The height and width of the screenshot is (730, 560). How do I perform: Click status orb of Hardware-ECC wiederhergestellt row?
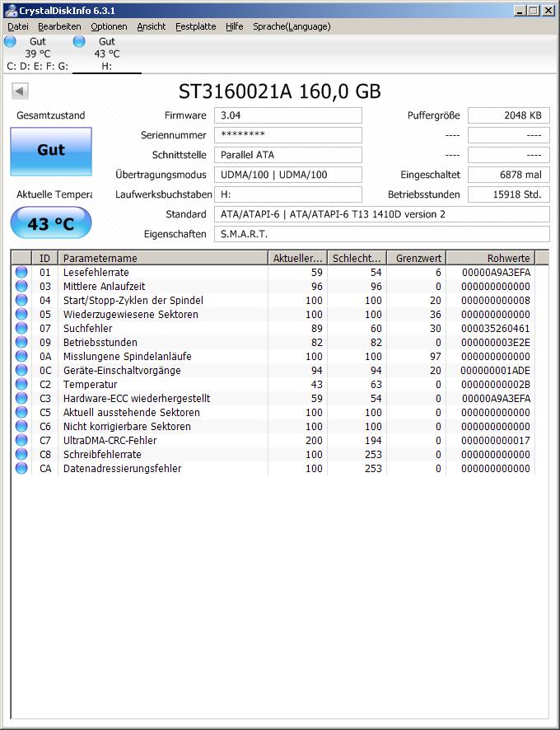pyautogui.click(x=21, y=398)
